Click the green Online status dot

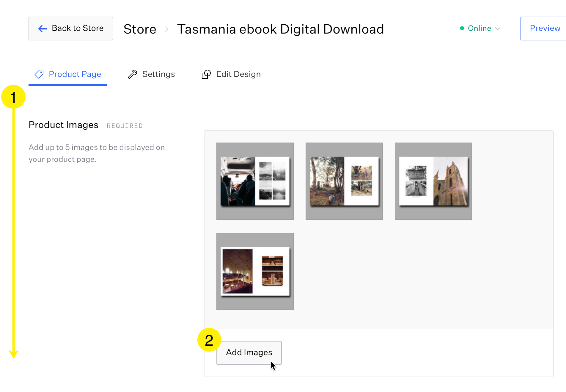pyautogui.click(x=462, y=28)
